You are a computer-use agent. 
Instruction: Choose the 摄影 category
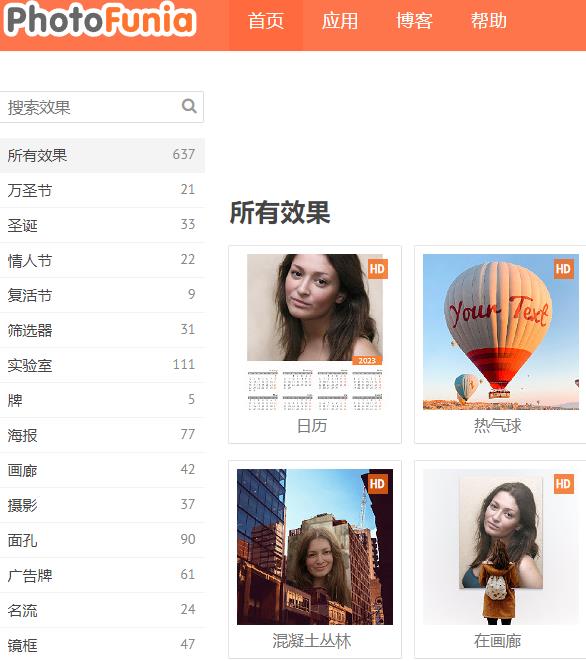click(x=102, y=505)
